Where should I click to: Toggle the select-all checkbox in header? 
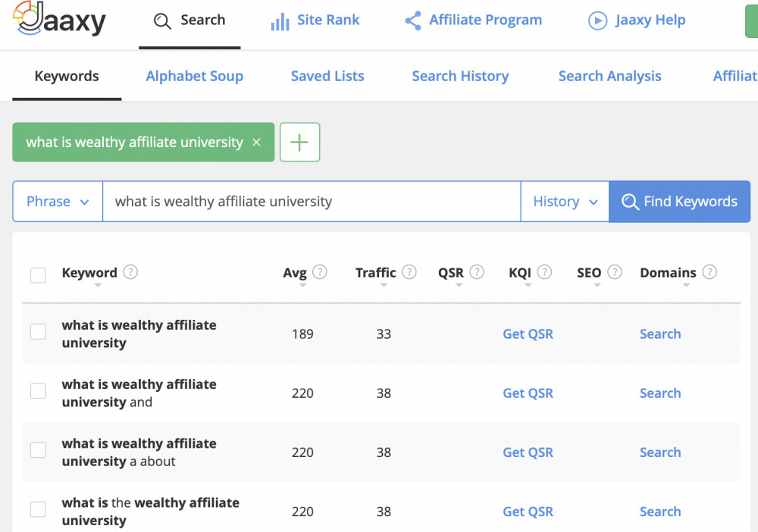tap(38, 275)
